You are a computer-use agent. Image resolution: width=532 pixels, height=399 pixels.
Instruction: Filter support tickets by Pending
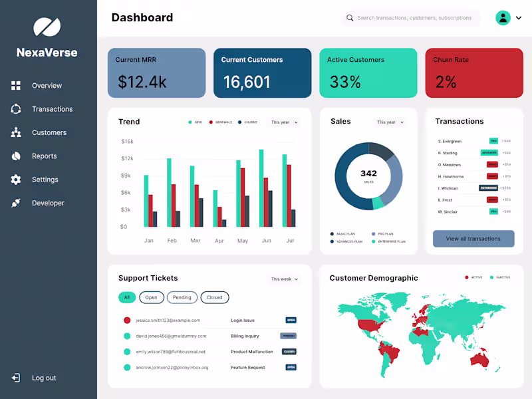click(x=182, y=297)
